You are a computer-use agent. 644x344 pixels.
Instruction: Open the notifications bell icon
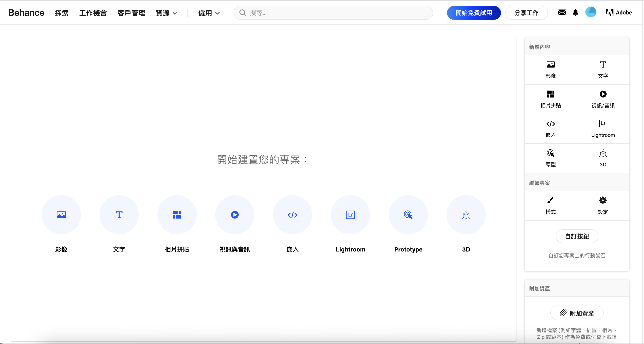pos(575,12)
